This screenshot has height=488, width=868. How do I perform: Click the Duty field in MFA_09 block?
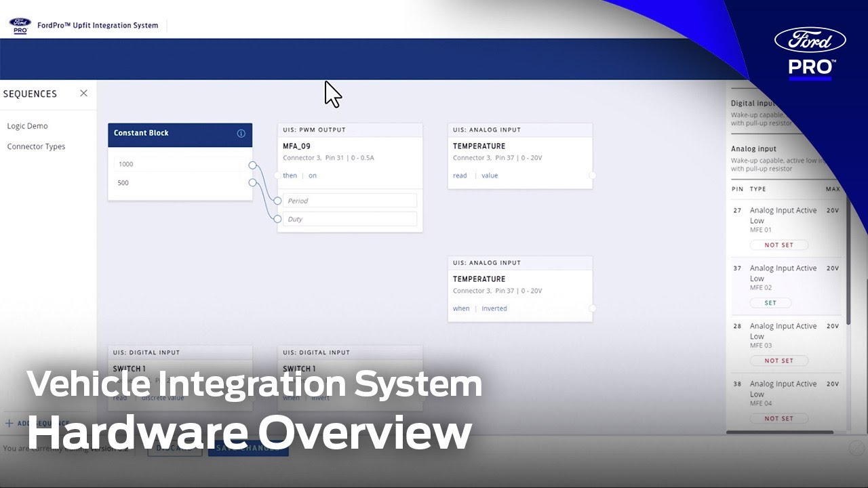350,219
